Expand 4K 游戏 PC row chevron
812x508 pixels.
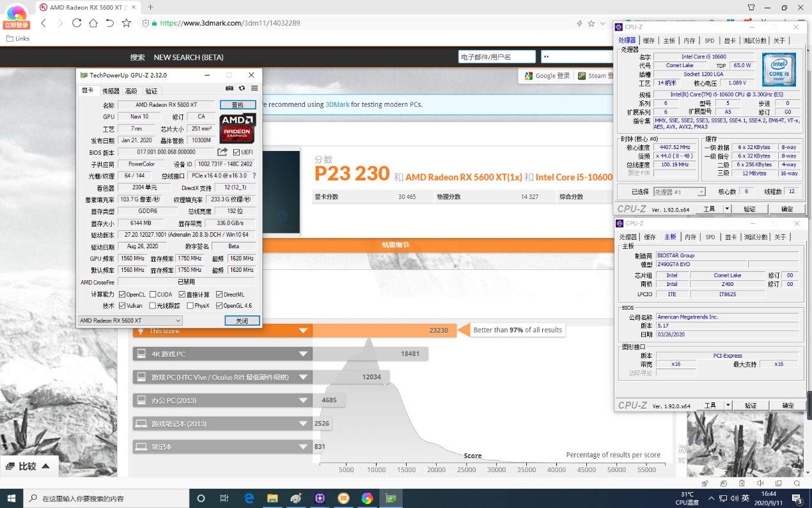point(304,354)
